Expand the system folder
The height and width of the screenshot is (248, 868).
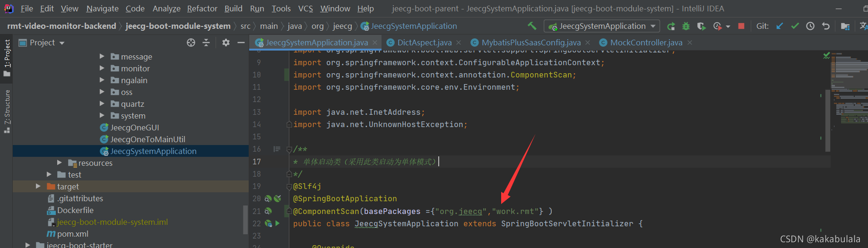pos(102,115)
